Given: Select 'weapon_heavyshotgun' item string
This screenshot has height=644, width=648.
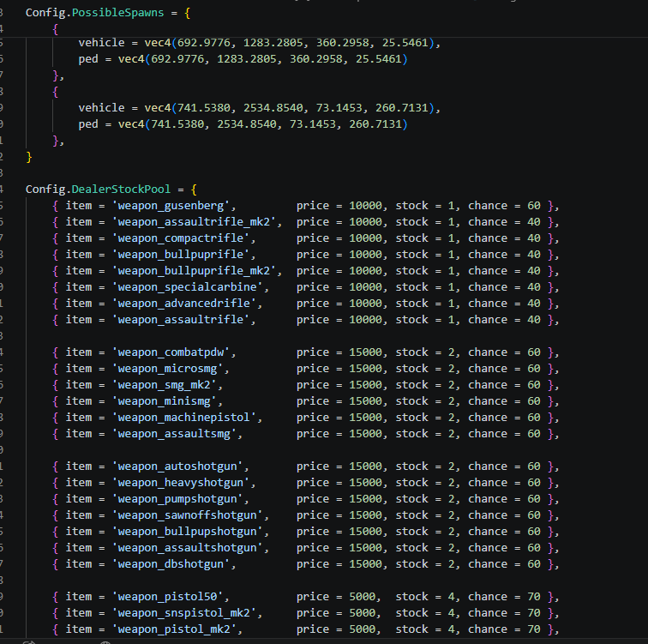Looking at the screenshot, I should tap(181, 483).
